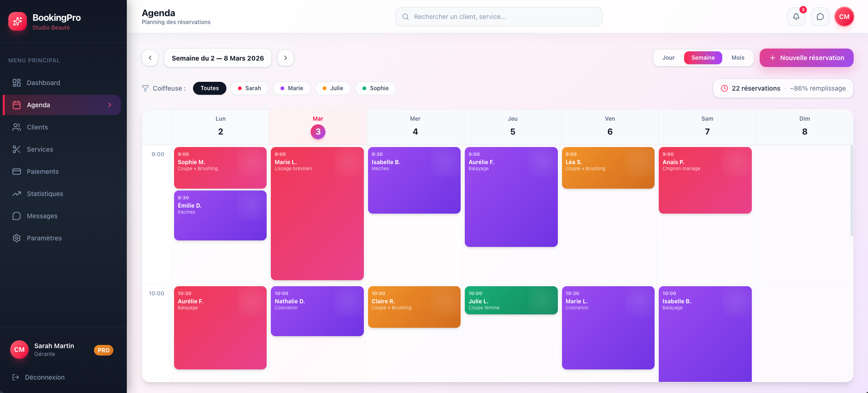Click the CM avatar in top bar
Screen dimensions: 868x393
[x=844, y=17]
